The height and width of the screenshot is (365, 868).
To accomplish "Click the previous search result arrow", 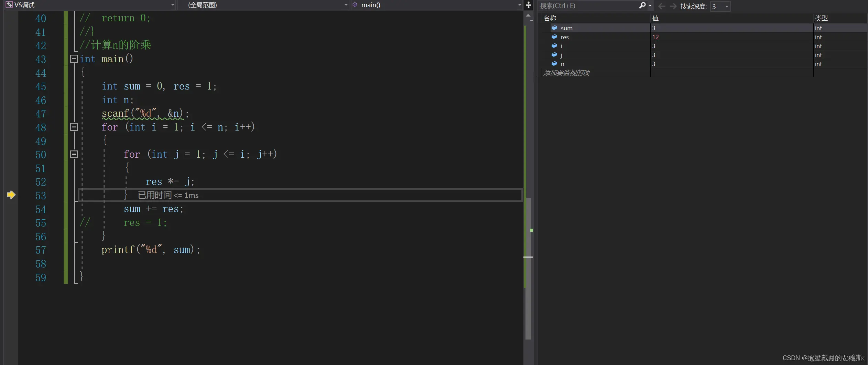I will 661,6.
